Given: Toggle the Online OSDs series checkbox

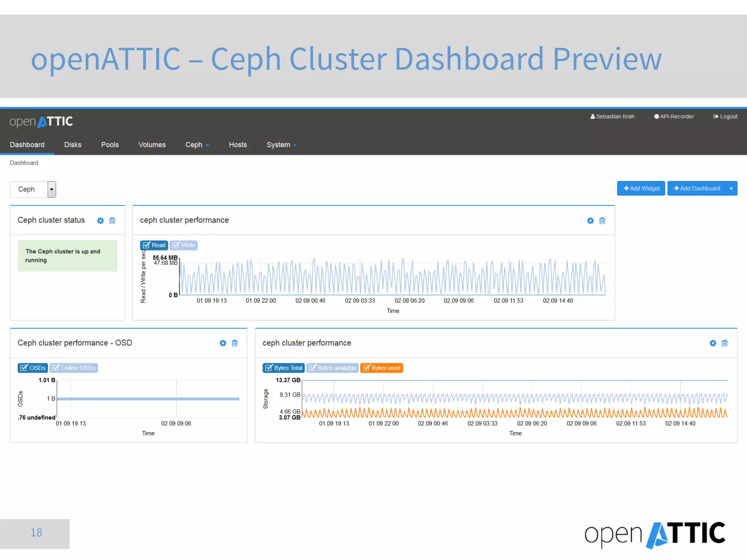Looking at the screenshot, I should point(74,368).
